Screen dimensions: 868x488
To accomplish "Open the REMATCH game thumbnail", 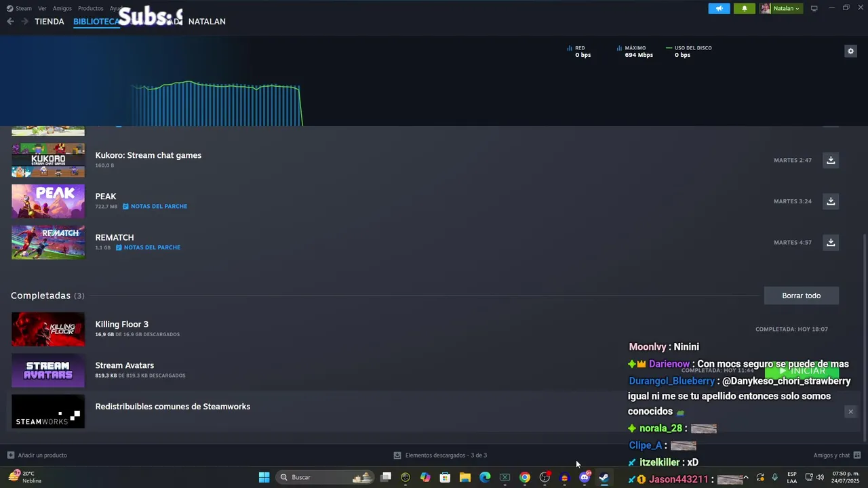I will pos(48,242).
